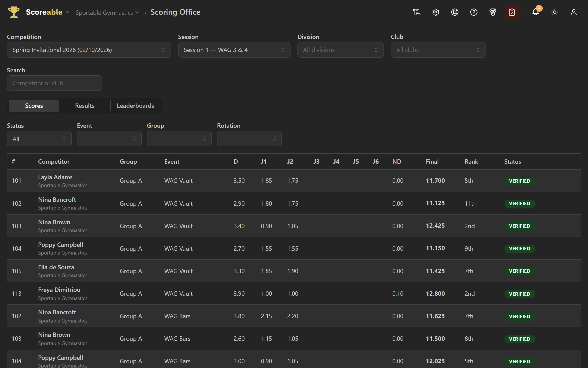The width and height of the screenshot is (588, 368).
Task: Click the Final column header
Action: coord(432,161)
